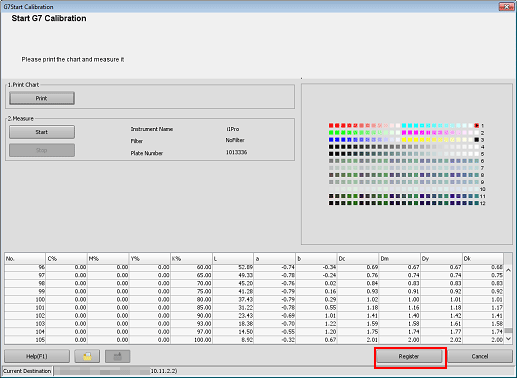Screen dimensions: 517x378
Task: Open help with the Help(F1) button
Action: pos(37,356)
